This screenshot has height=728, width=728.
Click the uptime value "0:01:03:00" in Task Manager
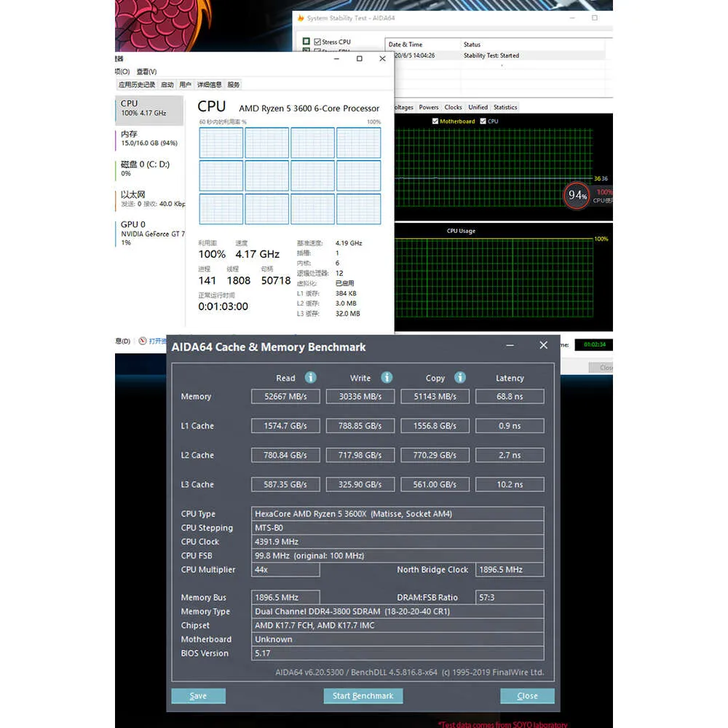[x=223, y=306]
